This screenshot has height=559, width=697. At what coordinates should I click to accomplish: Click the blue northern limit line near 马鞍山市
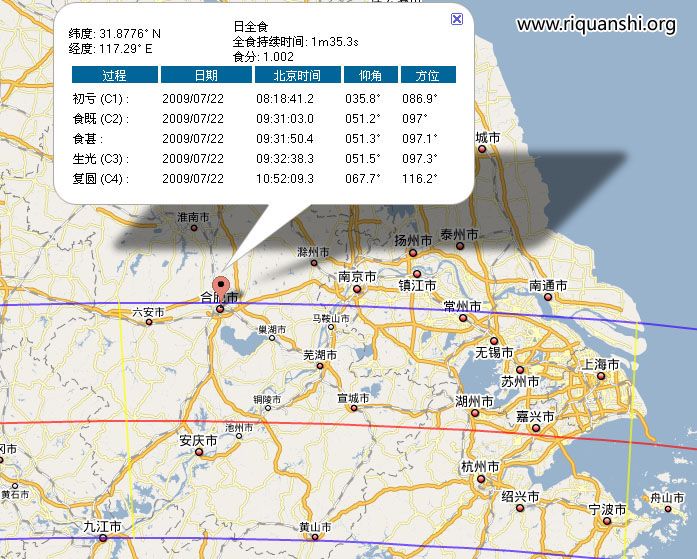pyautogui.click(x=331, y=305)
